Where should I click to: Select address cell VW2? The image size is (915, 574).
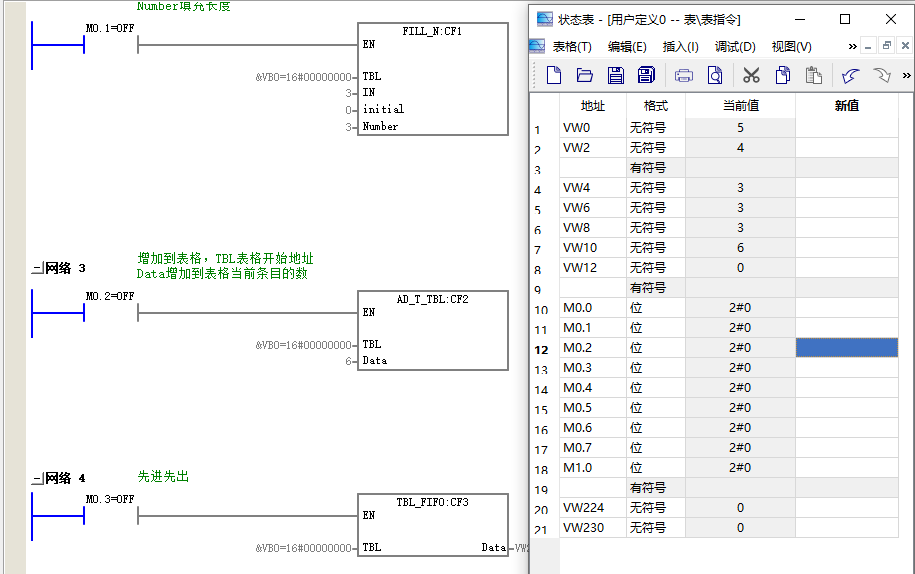tap(593, 148)
